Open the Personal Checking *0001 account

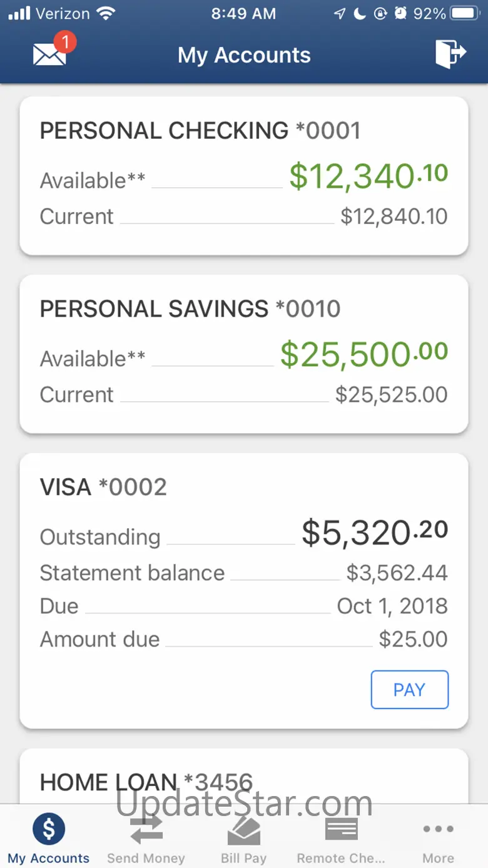click(200, 131)
